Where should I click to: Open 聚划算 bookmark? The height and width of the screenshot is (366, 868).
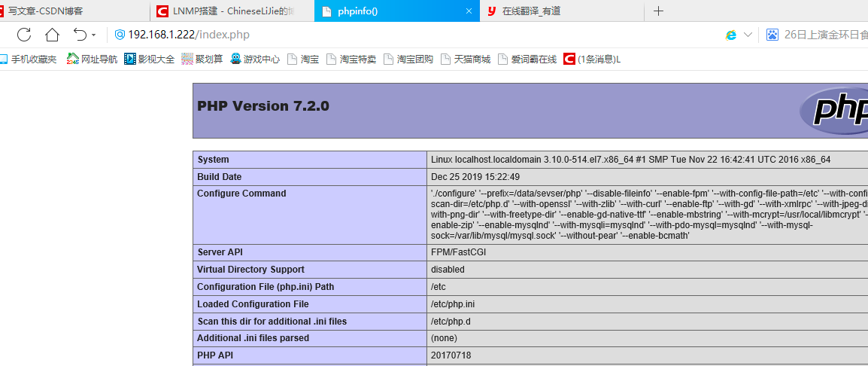(202, 59)
